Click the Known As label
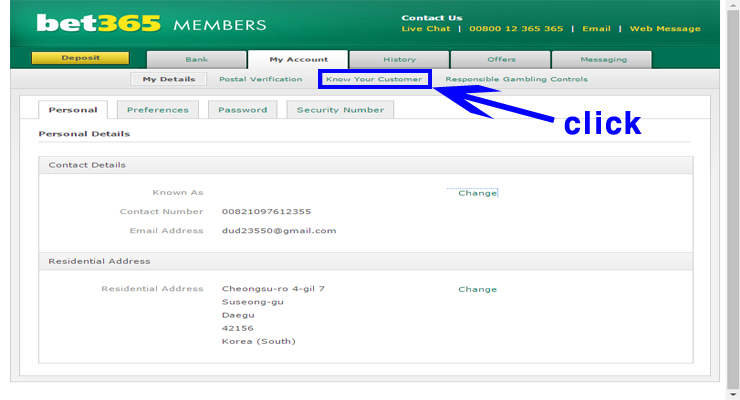This screenshot has width=740, height=400. [177, 192]
